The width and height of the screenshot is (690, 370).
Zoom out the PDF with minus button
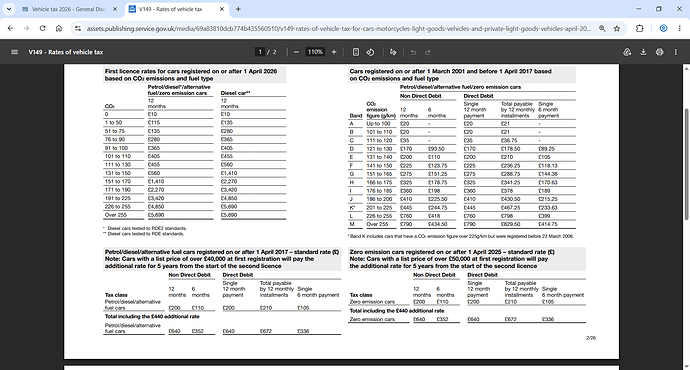[x=296, y=52]
